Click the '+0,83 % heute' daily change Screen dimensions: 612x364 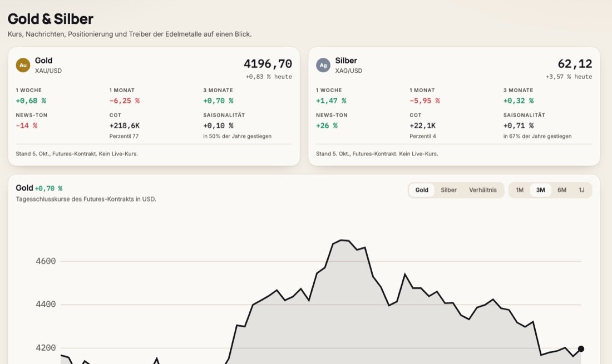[269, 77]
